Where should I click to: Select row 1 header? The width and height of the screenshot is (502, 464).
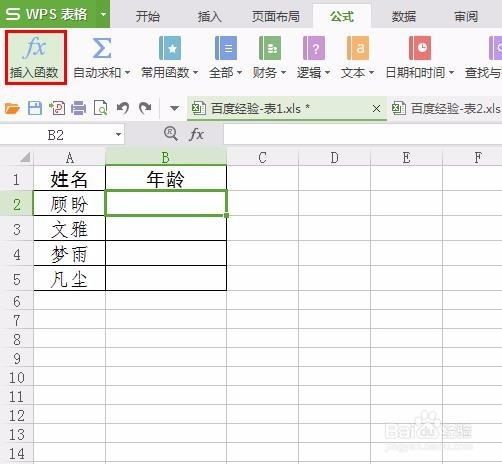pyautogui.click(x=17, y=179)
